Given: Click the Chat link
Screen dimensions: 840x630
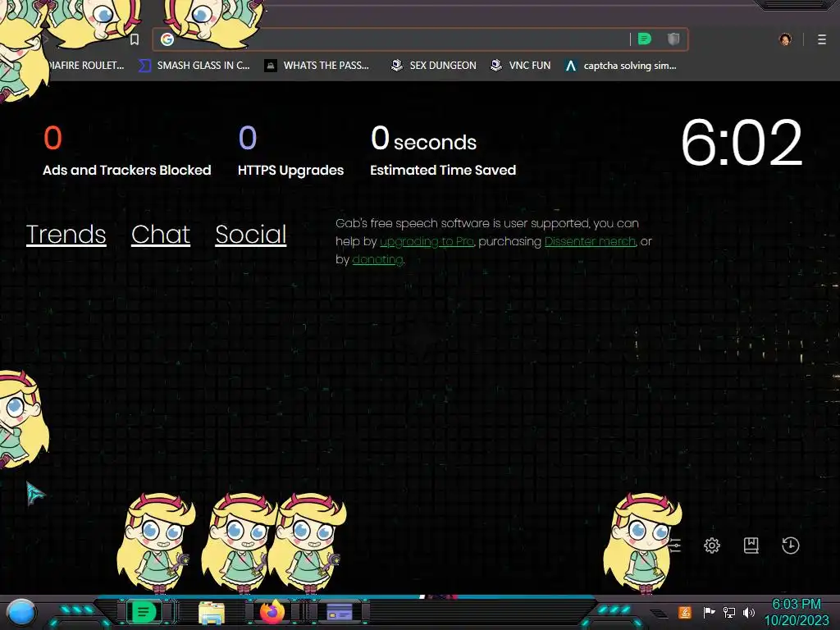Looking at the screenshot, I should [x=161, y=234].
